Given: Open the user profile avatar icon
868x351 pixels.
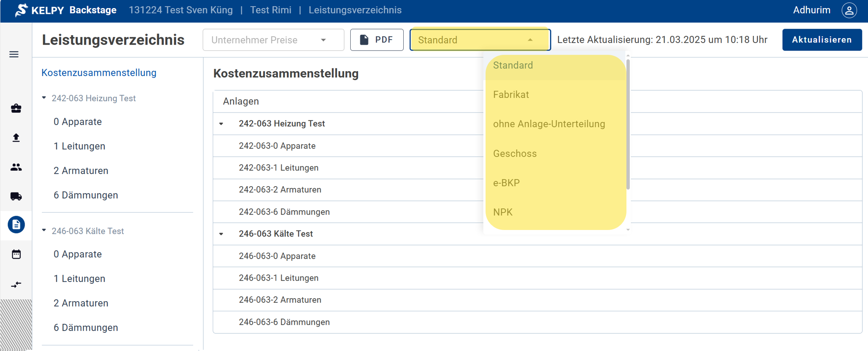Looking at the screenshot, I should pyautogui.click(x=849, y=10).
